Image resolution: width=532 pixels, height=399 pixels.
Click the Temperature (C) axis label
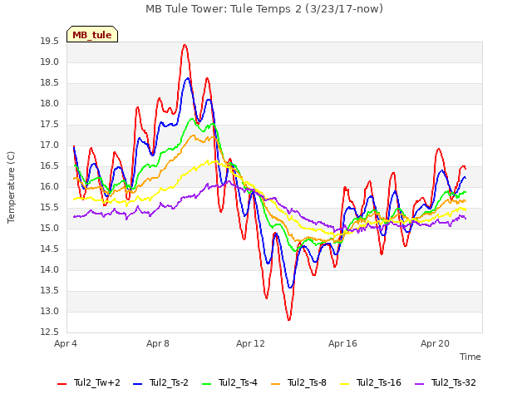(11, 187)
